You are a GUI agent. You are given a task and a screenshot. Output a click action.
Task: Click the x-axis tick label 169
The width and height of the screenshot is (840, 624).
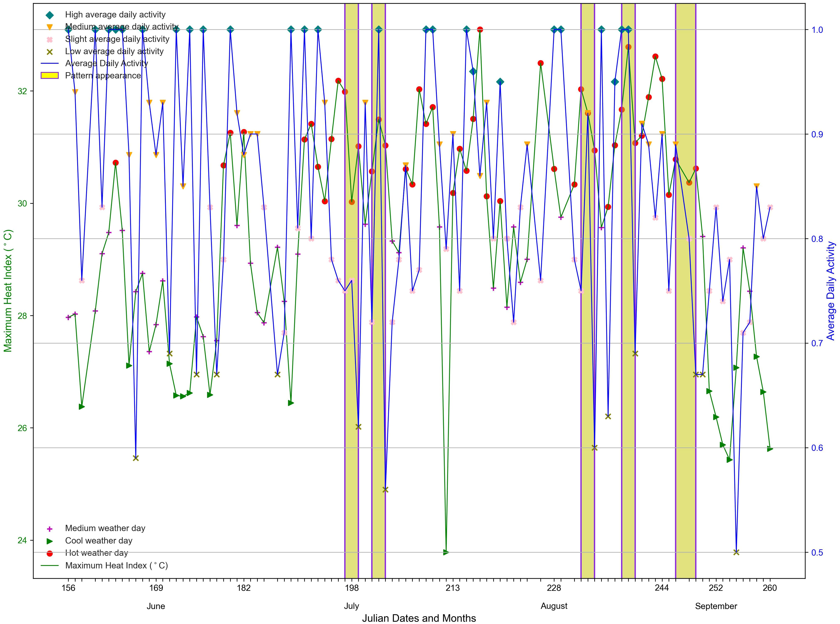click(156, 588)
